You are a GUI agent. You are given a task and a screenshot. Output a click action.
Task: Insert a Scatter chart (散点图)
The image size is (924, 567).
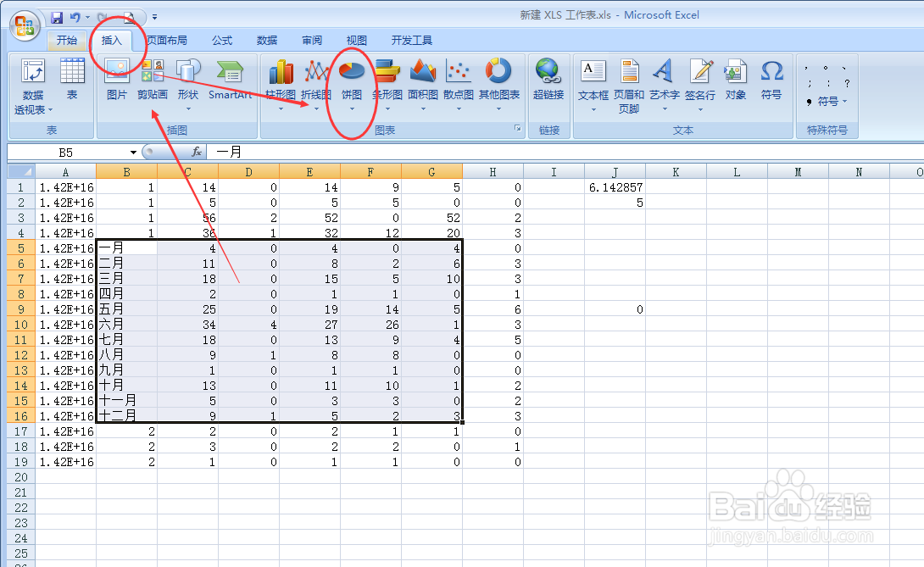click(459, 84)
